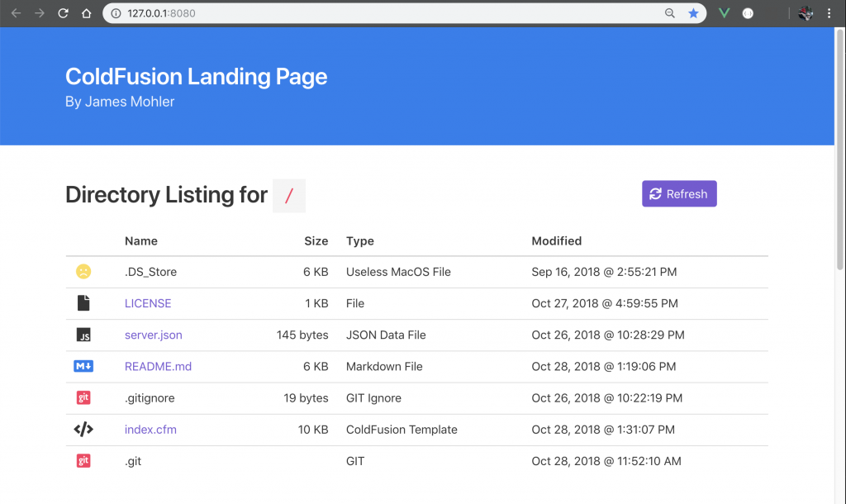The image size is (846, 504).
Task: Click the git icon next to .git folder
Action: (x=83, y=460)
